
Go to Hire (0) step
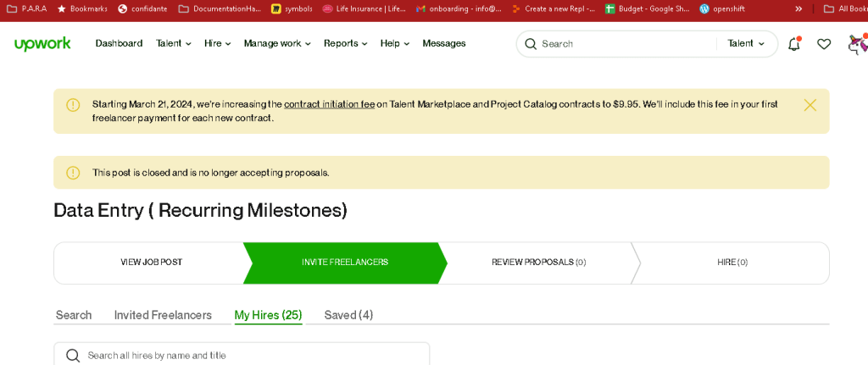[x=732, y=263]
